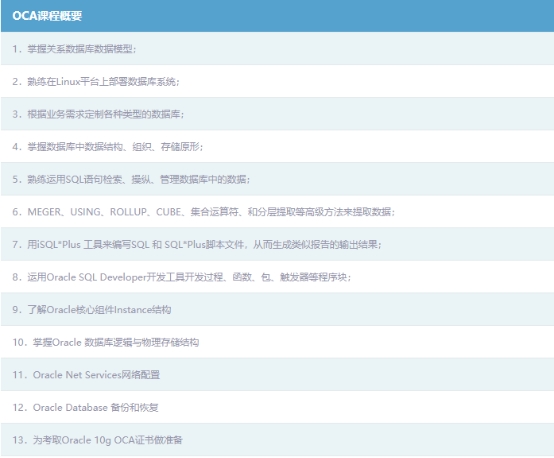Click the Oracle Database backup and recovery row
The image size is (554, 458).
(277, 407)
